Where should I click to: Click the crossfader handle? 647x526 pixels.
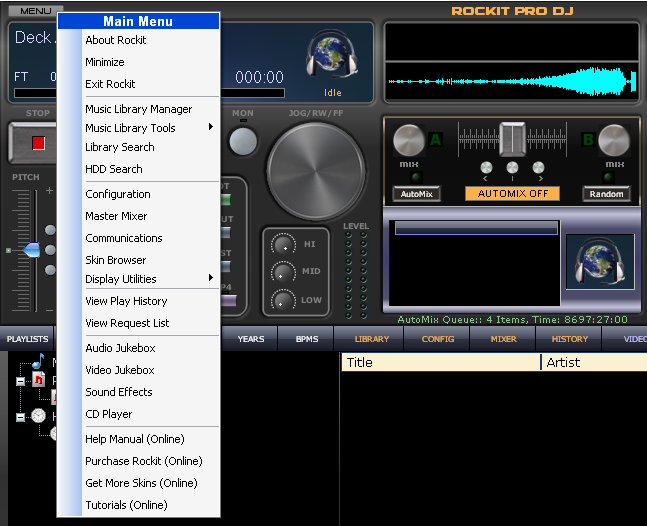coord(512,139)
